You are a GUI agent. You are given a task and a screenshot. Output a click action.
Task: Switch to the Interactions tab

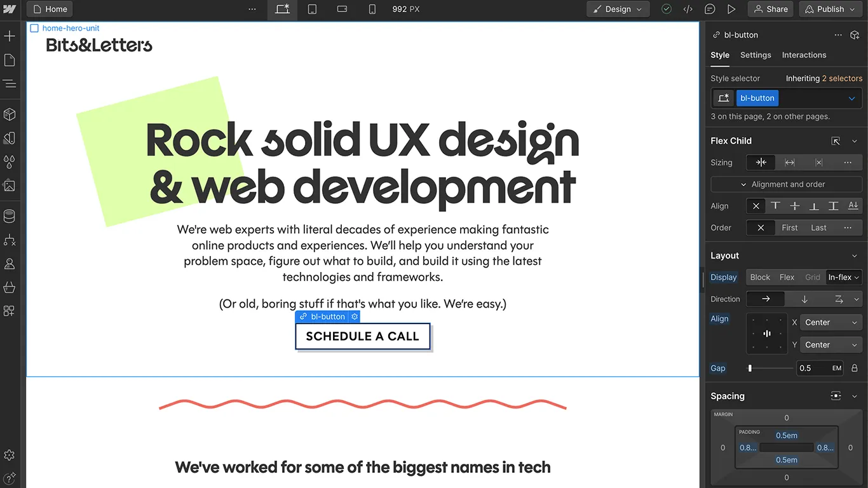pyautogui.click(x=804, y=55)
